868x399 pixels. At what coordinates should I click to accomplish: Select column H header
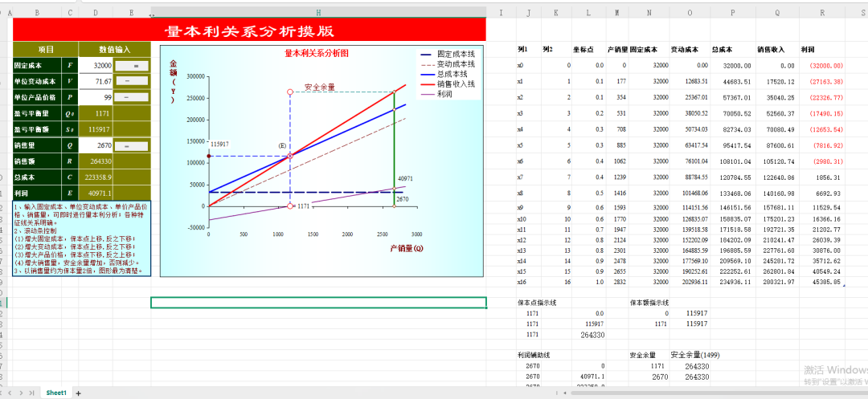pyautogui.click(x=319, y=12)
